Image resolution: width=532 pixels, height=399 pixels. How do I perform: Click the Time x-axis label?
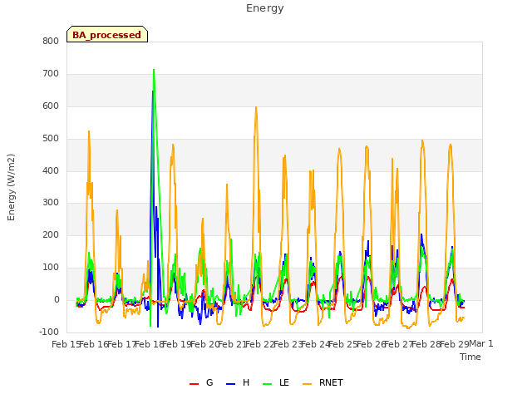[x=470, y=357]
